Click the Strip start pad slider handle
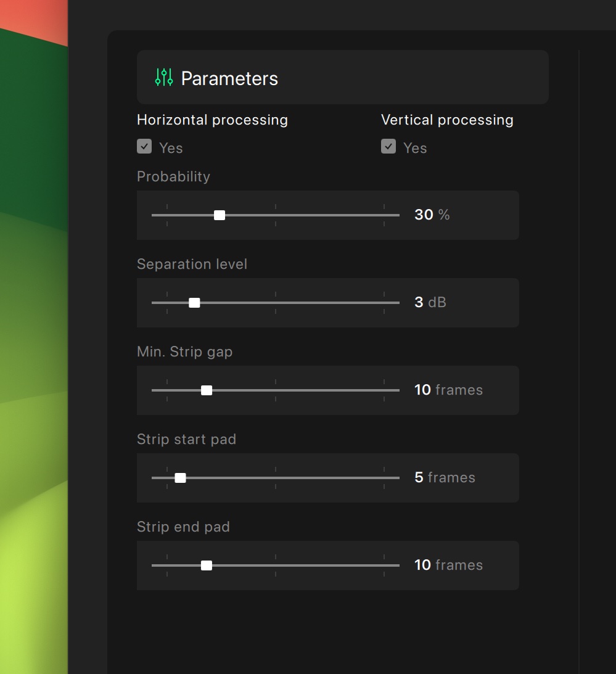Image resolution: width=616 pixels, height=674 pixels. coord(181,478)
